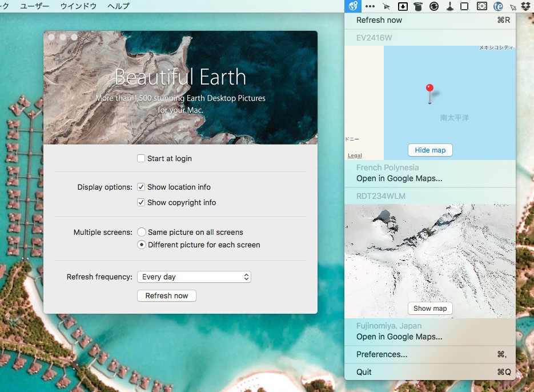The height and width of the screenshot is (392, 534).
Task: Click the Beautiful Earth globe menu bar icon
Action: tap(353, 6)
